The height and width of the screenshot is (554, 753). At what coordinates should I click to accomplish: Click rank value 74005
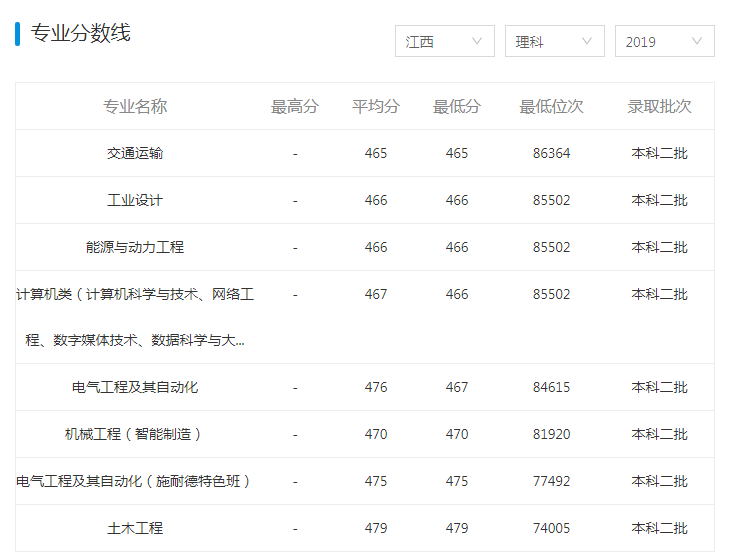click(x=551, y=528)
